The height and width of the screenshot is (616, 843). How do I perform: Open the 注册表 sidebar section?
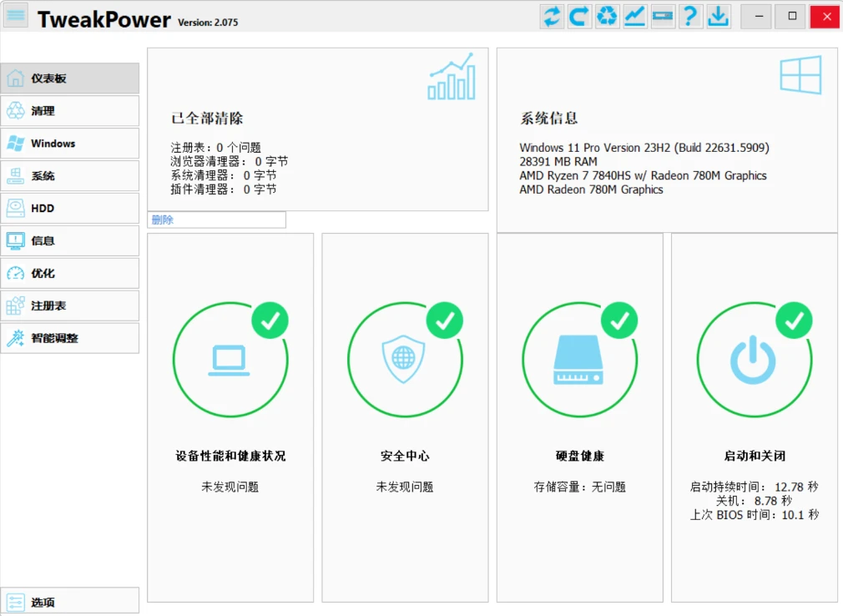(70, 306)
